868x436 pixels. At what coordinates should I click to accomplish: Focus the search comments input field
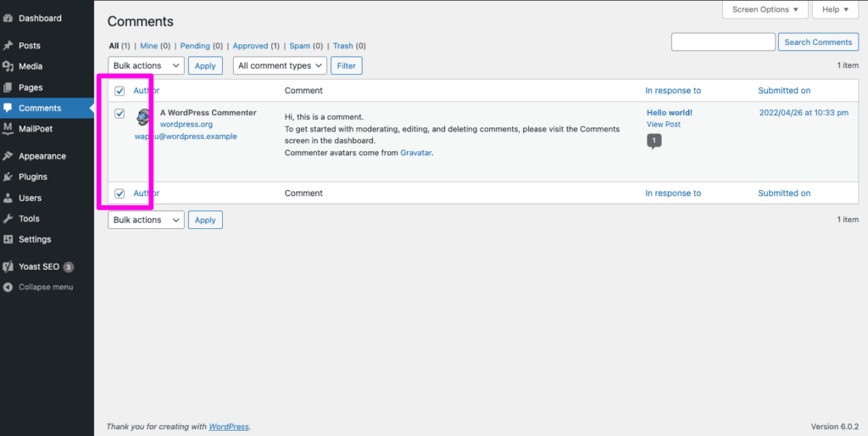[723, 42]
